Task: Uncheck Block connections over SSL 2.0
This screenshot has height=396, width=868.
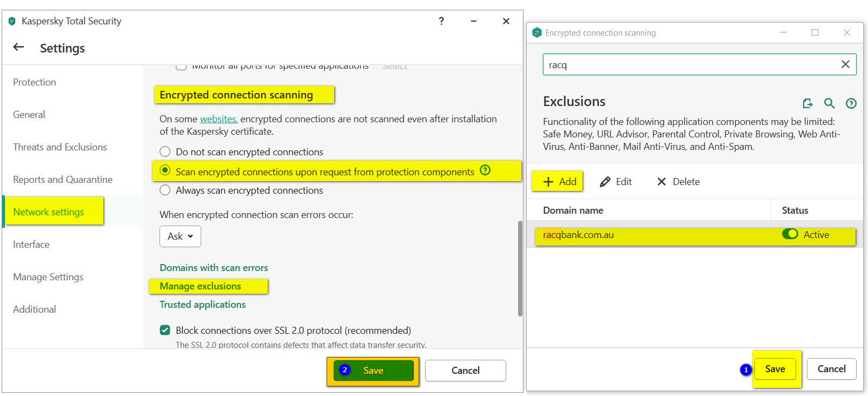Action: tap(165, 329)
